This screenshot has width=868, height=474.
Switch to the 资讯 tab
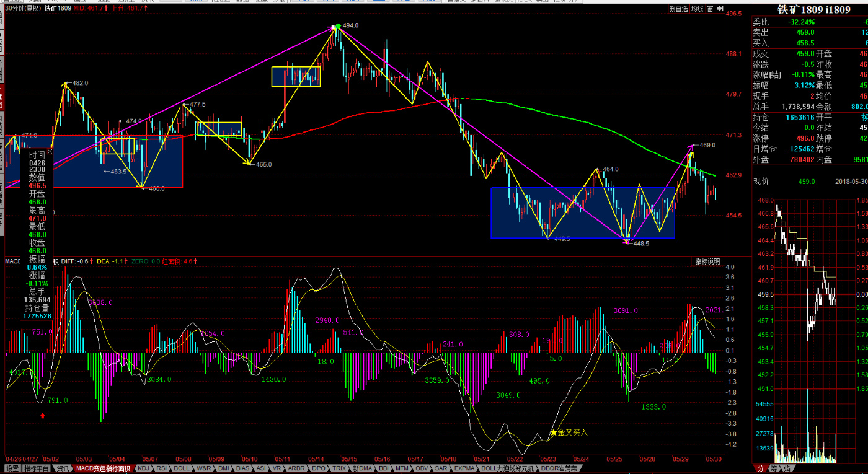point(63,468)
